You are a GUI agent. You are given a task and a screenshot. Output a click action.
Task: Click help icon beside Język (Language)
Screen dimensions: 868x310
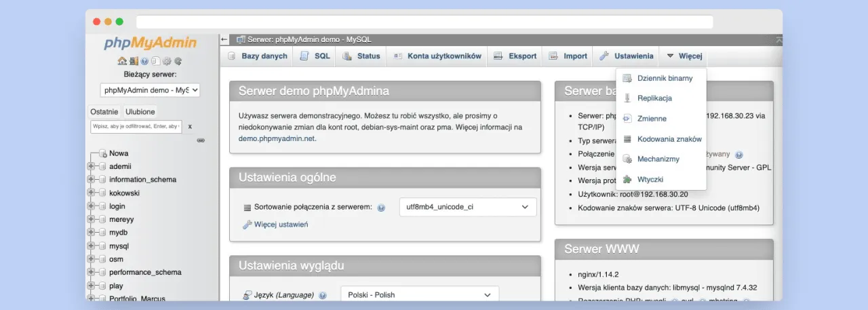(x=322, y=296)
